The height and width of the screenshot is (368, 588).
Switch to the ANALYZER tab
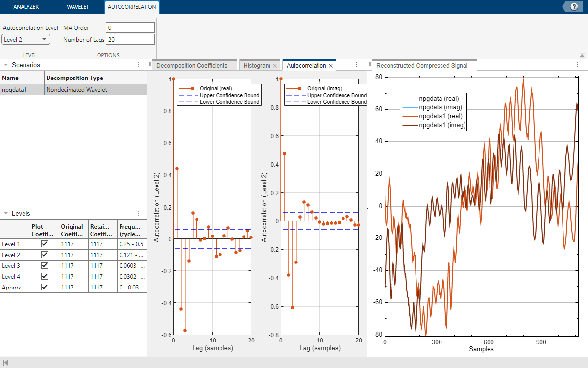click(26, 7)
